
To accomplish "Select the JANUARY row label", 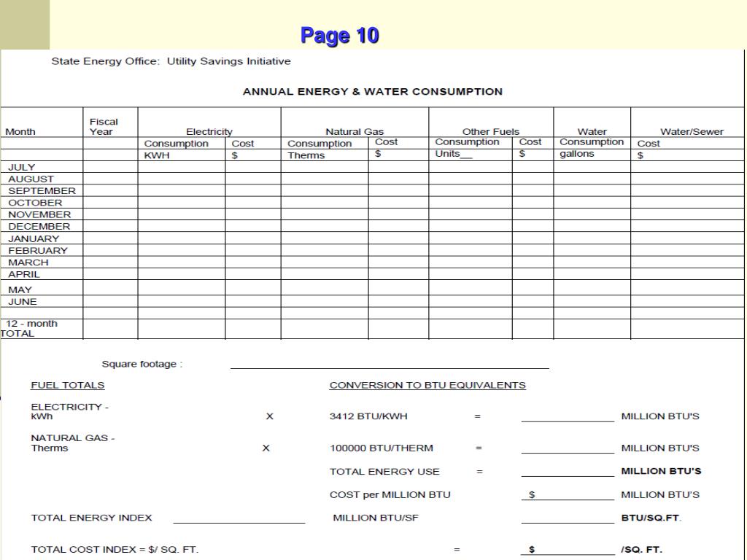I will [x=34, y=239].
